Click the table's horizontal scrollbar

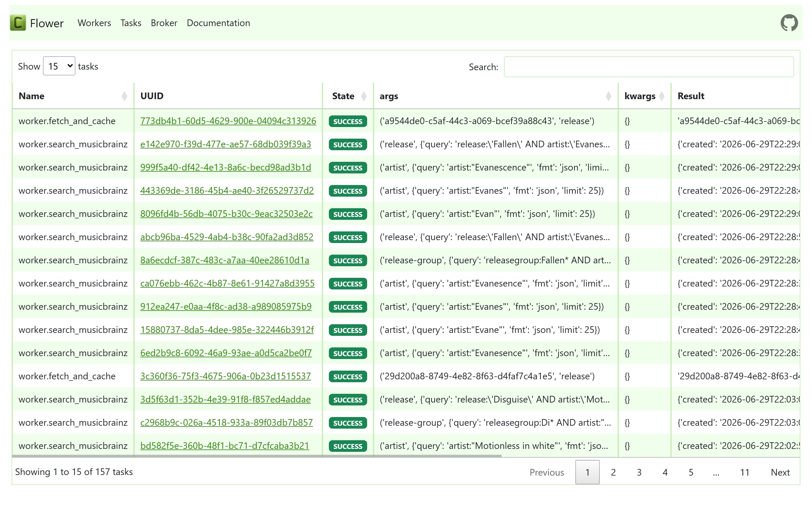[257, 456]
